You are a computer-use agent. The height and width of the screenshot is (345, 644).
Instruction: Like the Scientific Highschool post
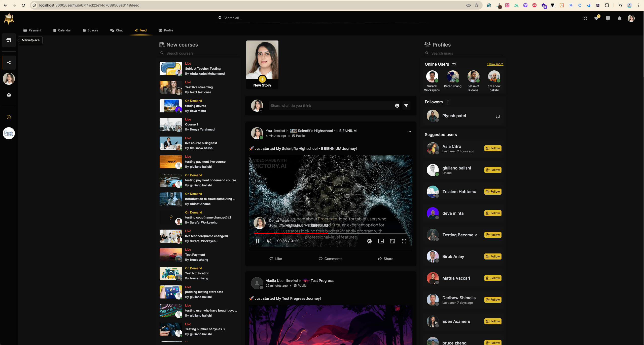coord(275,259)
